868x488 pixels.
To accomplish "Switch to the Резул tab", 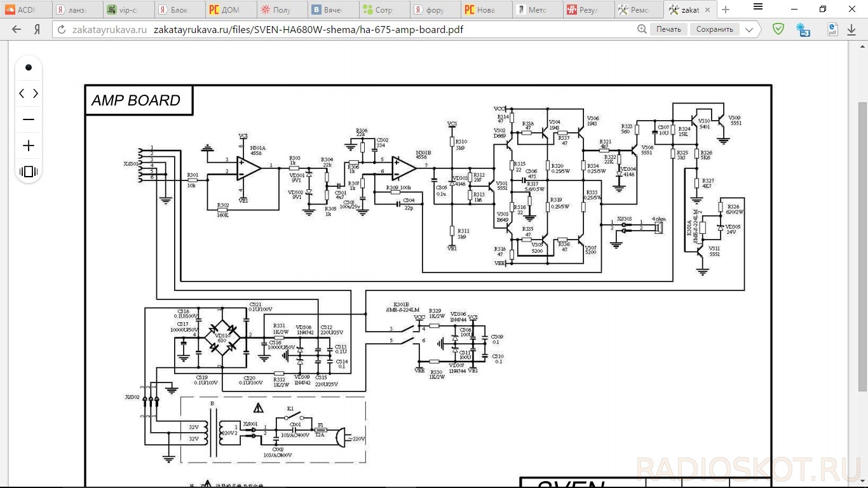I will (588, 10).
